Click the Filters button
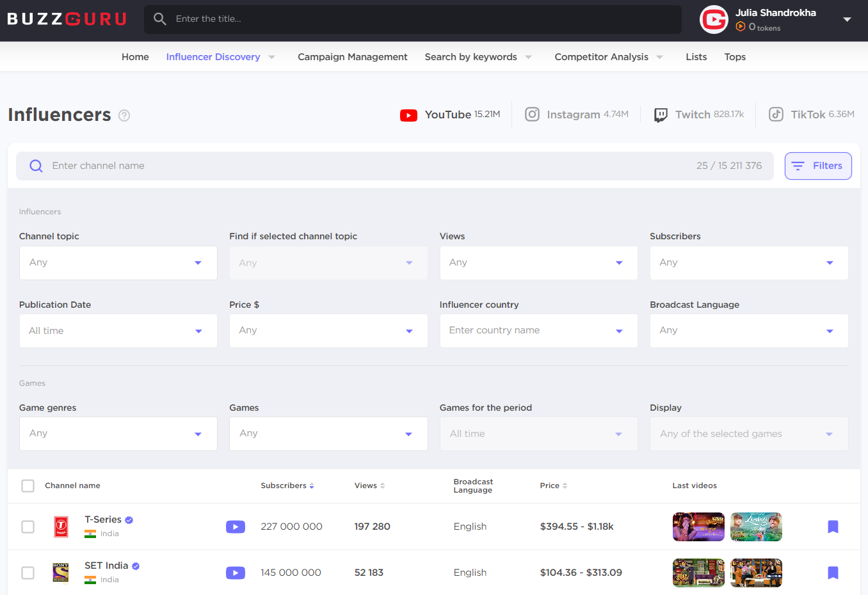 pos(817,166)
